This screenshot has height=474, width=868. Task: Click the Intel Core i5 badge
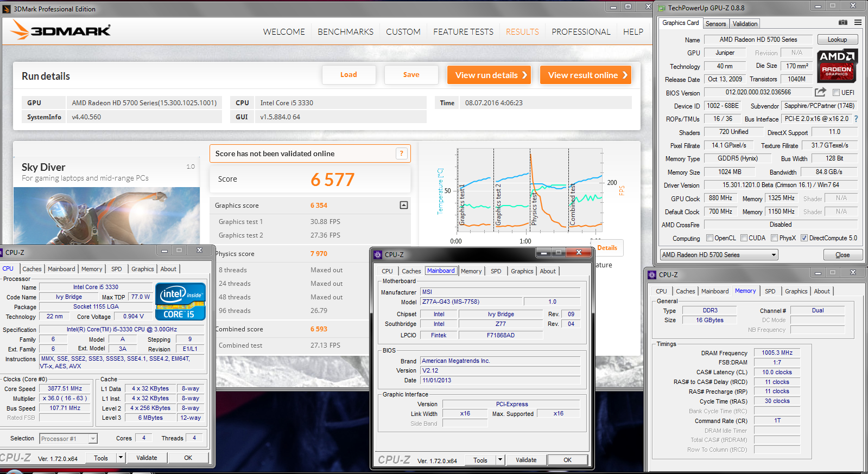(x=181, y=302)
